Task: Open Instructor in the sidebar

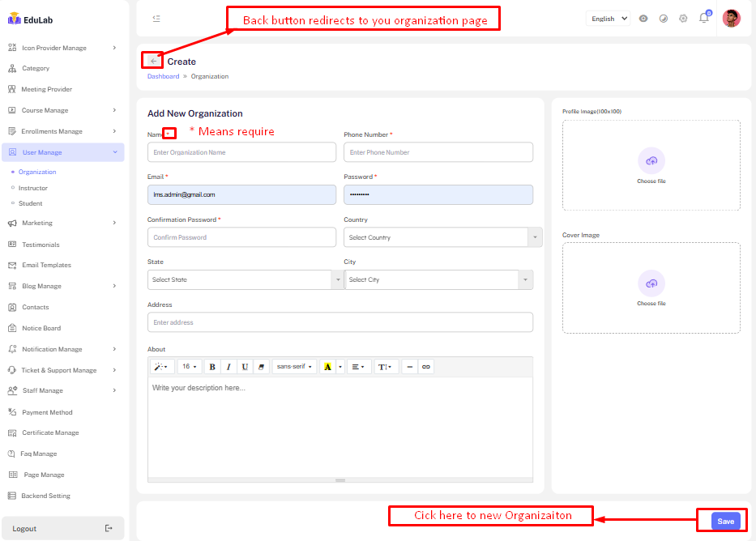Action: 33,188
